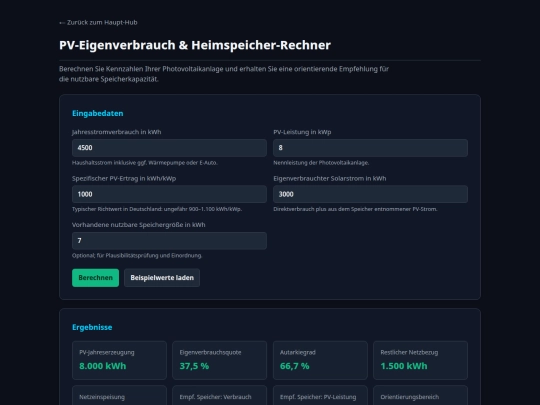Click the Orientierungsbereich card label
Image resolution: width=540 pixels, height=405 pixels.
point(409,397)
